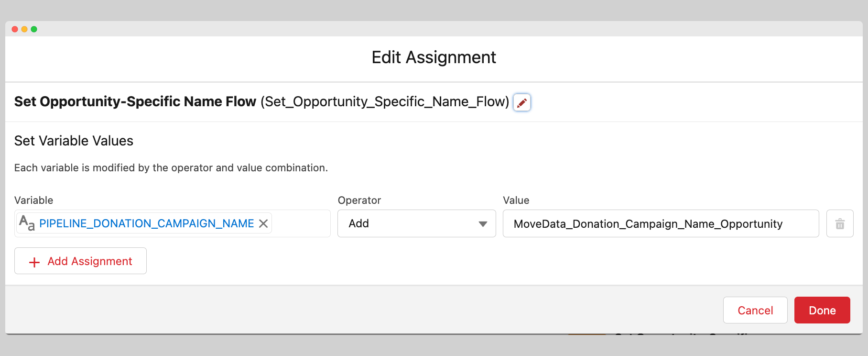Click the Set_Opportunity_Specific_Name_Flow API name text
Screen dimensions: 868x356
click(x=385, y=101)
